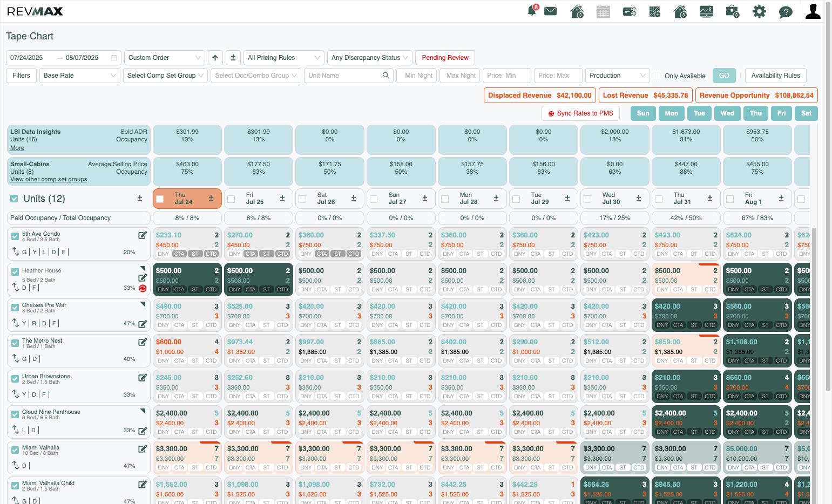Select the Mon weekday tab
This screenshot has width=832, height=504.
pos(672,113)
